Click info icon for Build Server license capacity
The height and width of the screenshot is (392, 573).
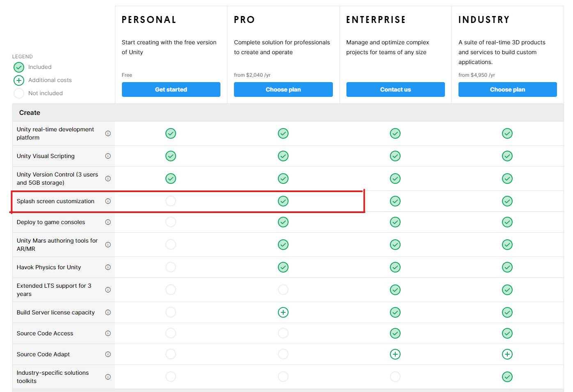(108, 312)
